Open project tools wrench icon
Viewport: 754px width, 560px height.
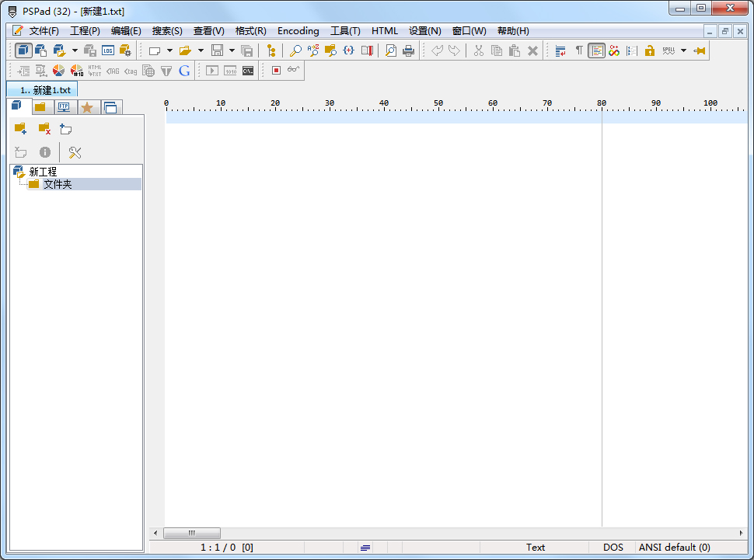(x=75, y=152)
